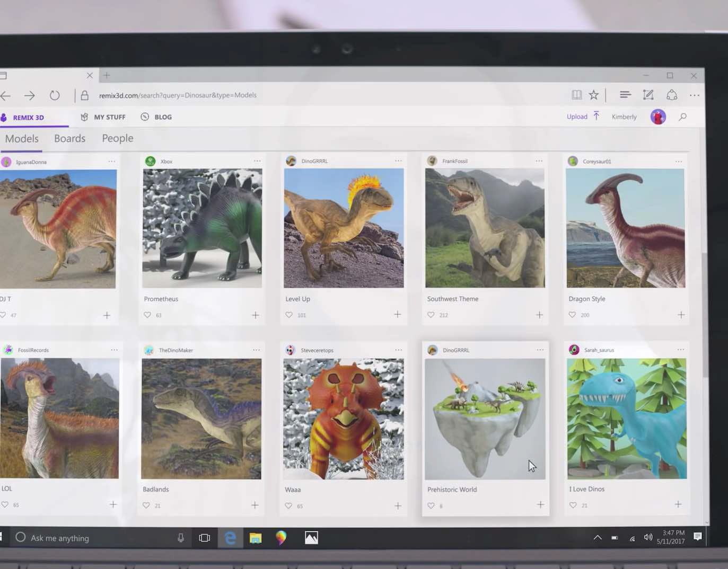Open the Edge more options ellipsis
This screenshot has height=569, width=728.
(695, 95)
